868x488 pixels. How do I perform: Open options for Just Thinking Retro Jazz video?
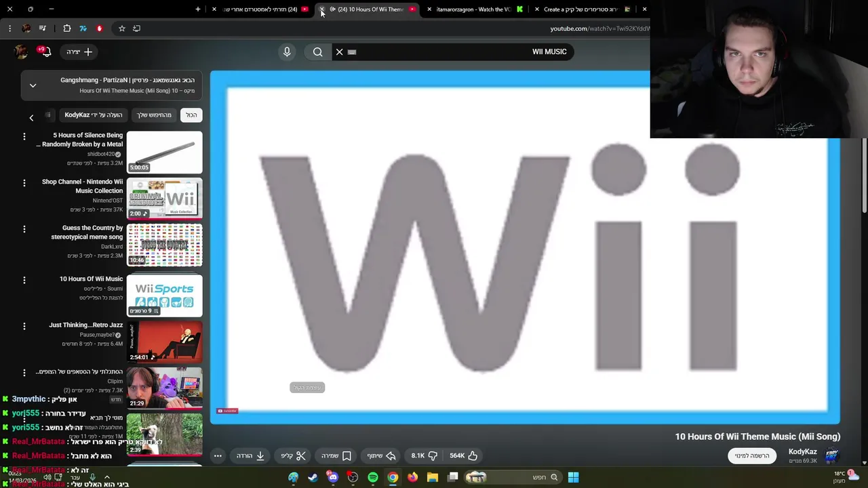point(24,326)
